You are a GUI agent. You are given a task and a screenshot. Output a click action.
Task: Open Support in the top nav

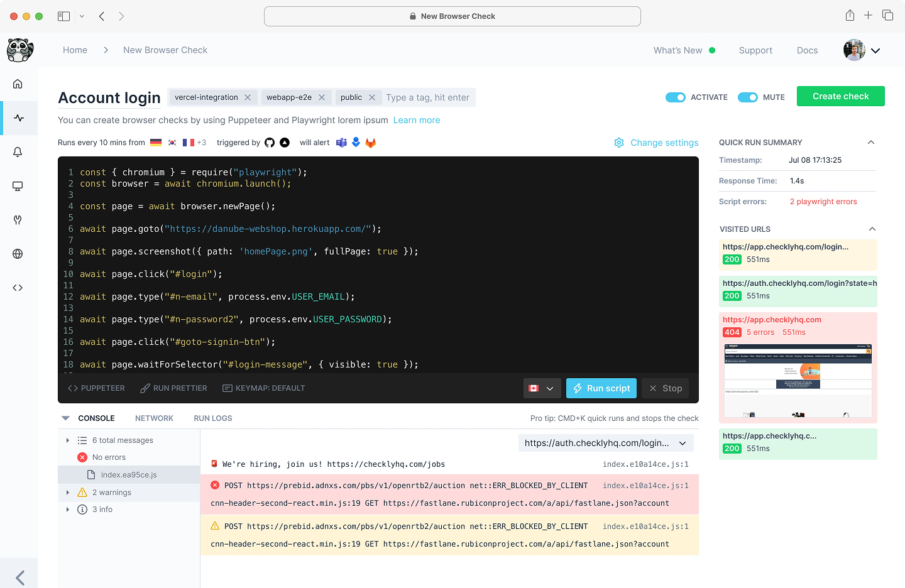755,50
